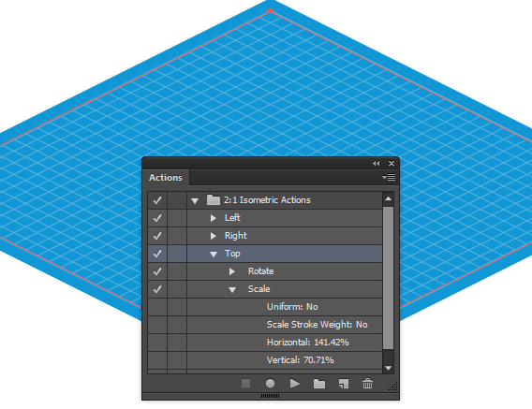The image size is (532, 409).
Task: Expand the Left action
Action: [x=213, y=218]
